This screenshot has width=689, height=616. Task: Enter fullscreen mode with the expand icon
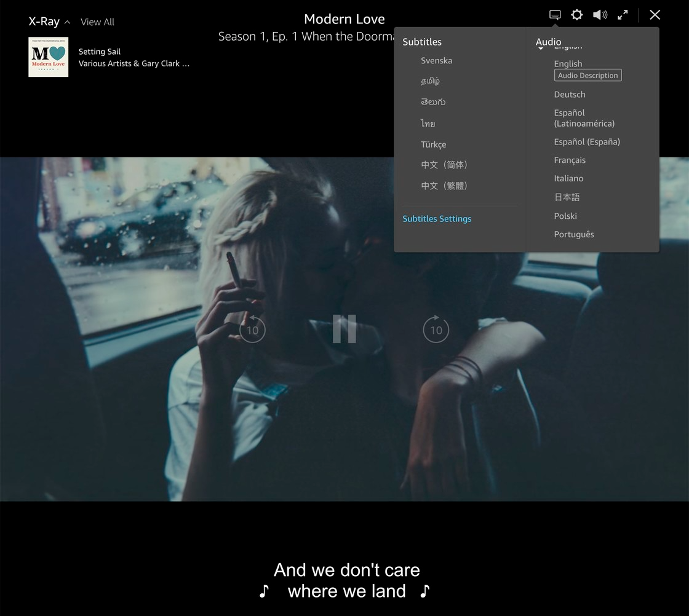click(623, 15)
